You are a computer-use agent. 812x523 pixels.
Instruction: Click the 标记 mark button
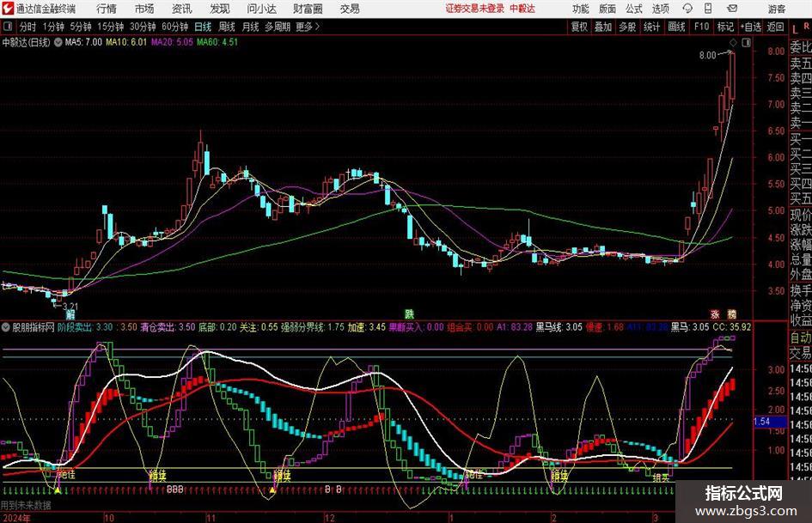coord(725,27)
